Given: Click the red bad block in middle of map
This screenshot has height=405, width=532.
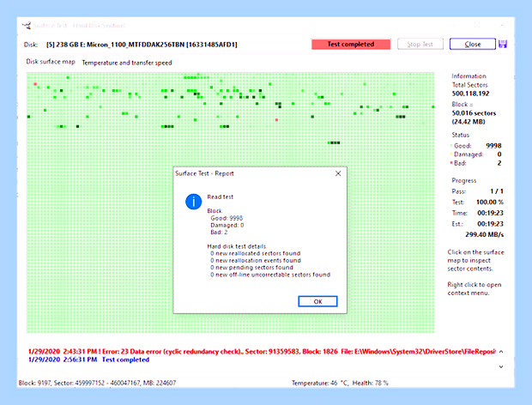Looking at the screenshot, I should [276, 120].
